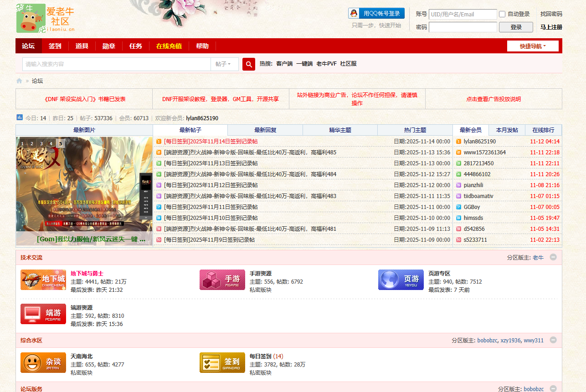The image size is (586, 392).
Task: Click the bar-chart icon beside today's stats
Action: click(19, 117)
